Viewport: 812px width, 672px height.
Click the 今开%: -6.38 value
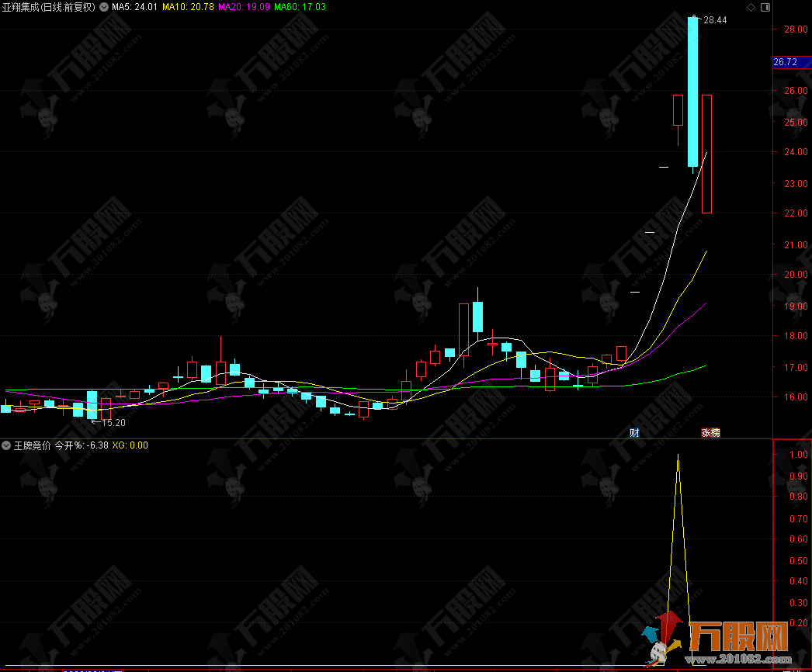tap(82, 445)
